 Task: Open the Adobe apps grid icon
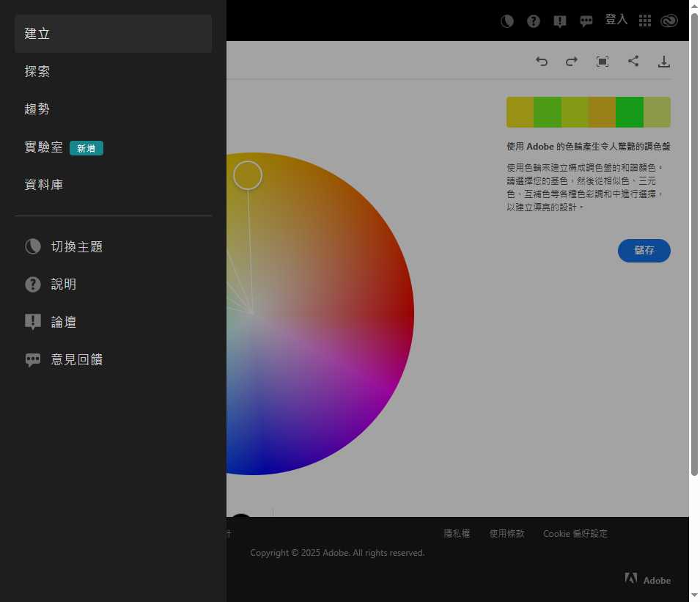point(645,21)
